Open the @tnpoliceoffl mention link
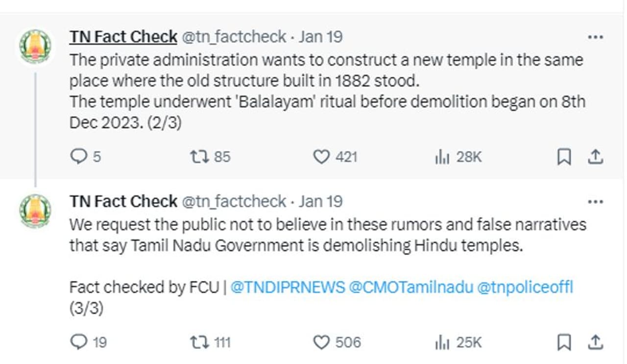 (x=525, y=287)
